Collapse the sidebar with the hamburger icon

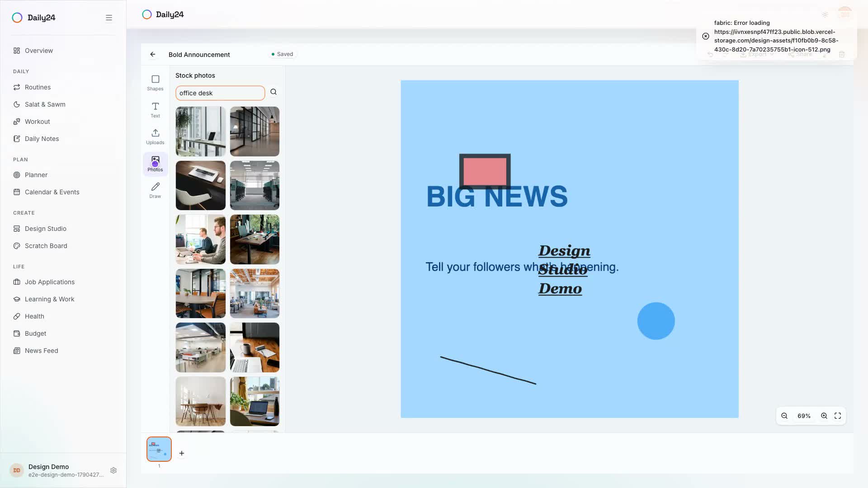(109, 18)
